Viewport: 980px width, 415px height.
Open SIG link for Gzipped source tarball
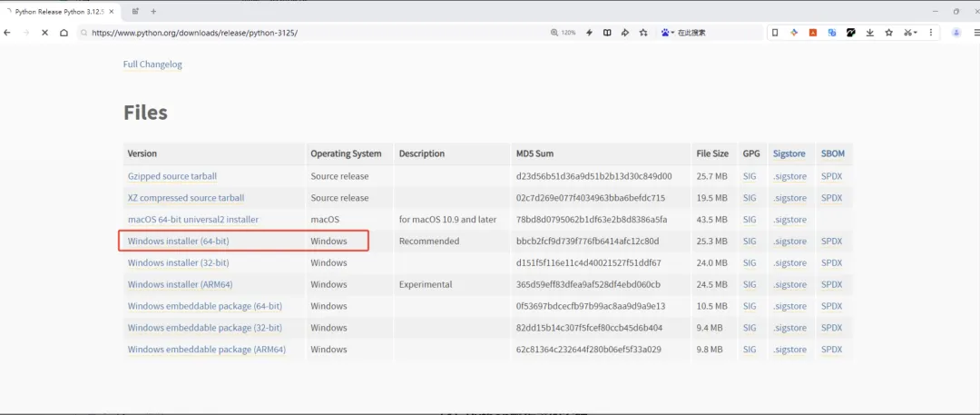point(750,176)
